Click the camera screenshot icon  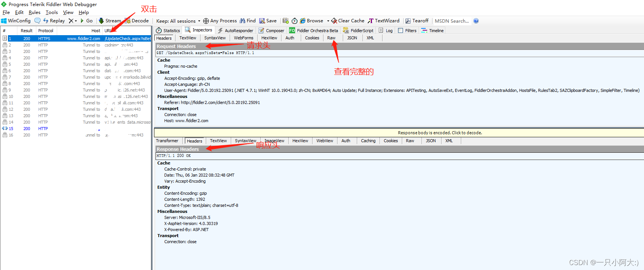(x=286, y=21)
